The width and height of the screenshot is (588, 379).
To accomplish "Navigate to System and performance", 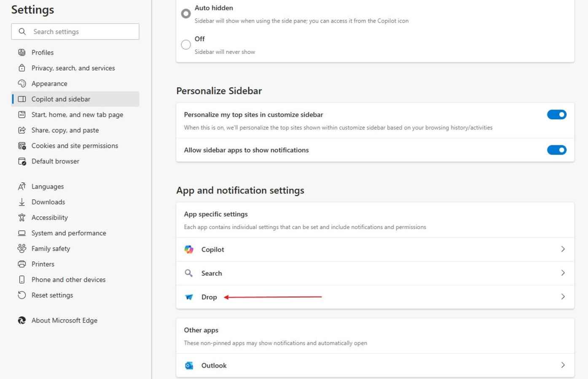I will pos(69,233).
